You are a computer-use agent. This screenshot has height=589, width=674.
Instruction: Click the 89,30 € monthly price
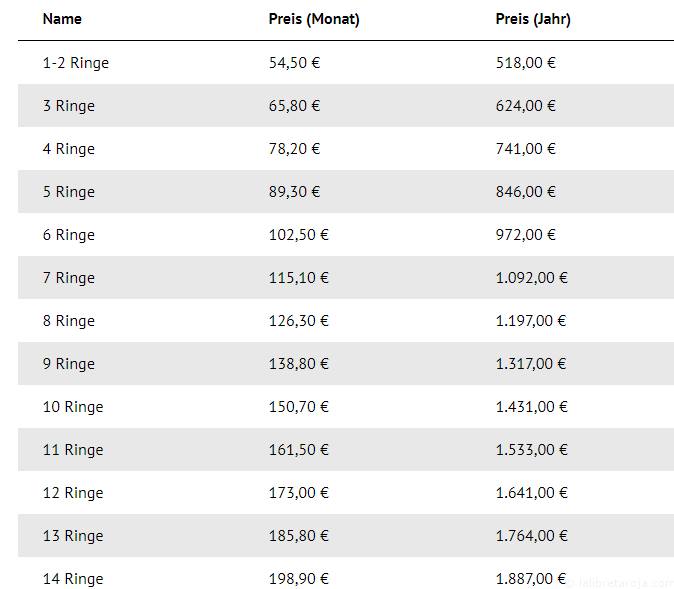pyautogui.click(x=295, y=192)
